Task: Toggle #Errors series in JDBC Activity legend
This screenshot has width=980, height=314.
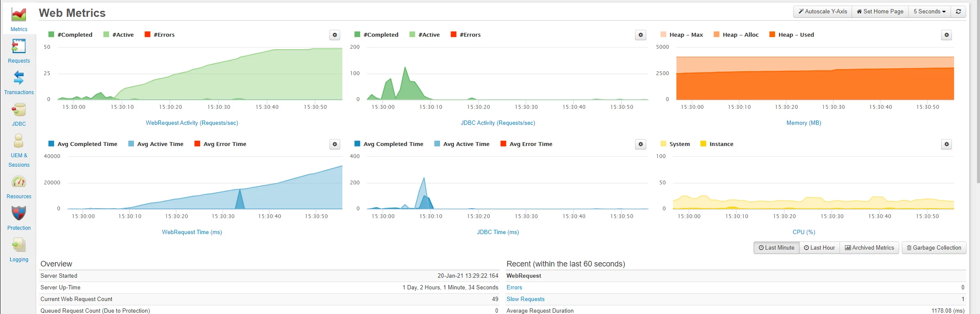Action: pos(466,35)
